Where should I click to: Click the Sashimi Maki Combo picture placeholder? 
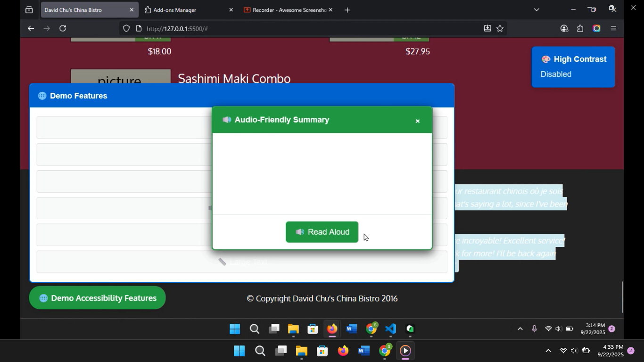[x=121, y=76]
